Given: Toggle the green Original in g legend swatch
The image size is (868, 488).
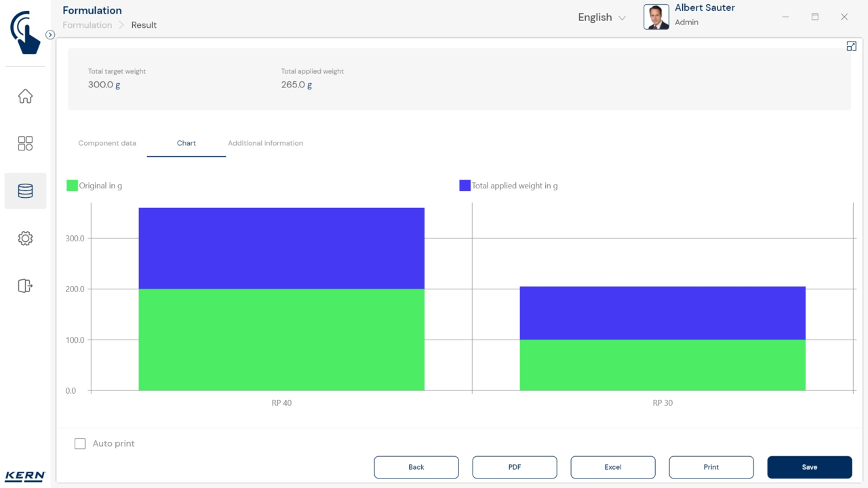Looking at the screenshot, I should click(x=72, y=186).
